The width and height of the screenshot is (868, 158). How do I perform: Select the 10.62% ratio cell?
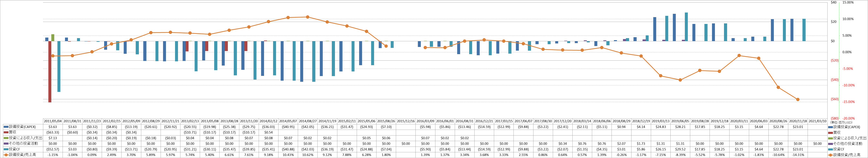click(x=308, y=155)
